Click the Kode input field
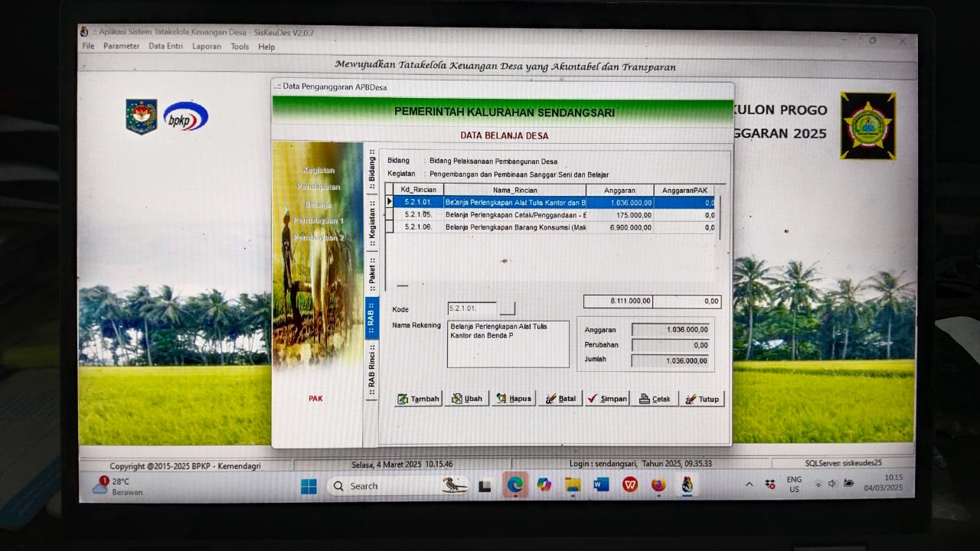The image size is (980, 551). point(472,308)
